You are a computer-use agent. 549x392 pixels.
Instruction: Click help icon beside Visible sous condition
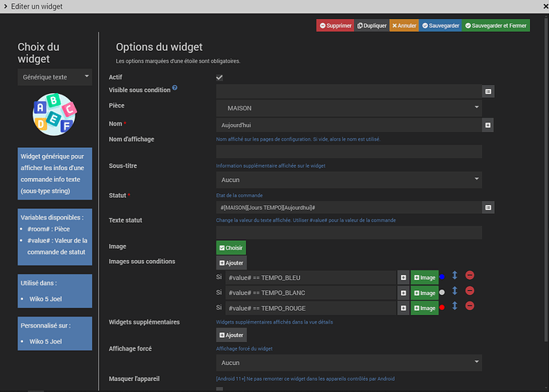175,88
